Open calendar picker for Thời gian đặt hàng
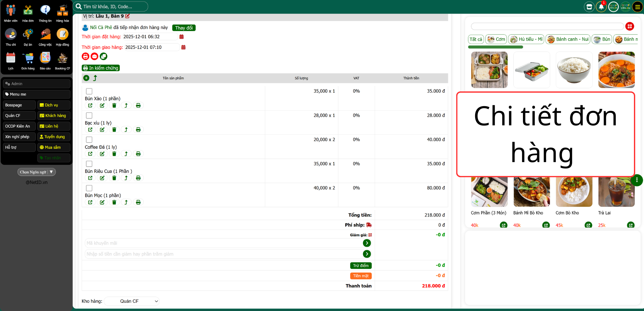 tap(181, 37)
